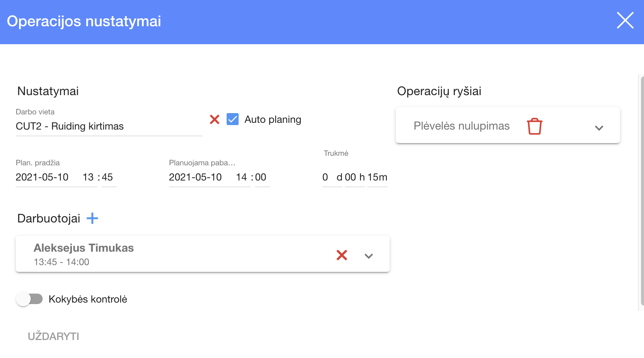Viewport: 644px width, 358px height.
Task: Uncheck the Auto planing checkbox
Action: [233, 119]
